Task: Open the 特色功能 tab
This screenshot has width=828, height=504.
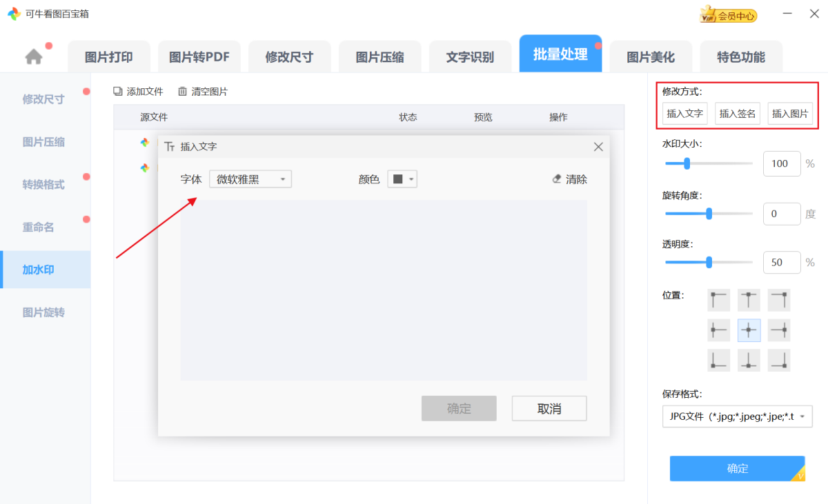Action: (x=741, y=57)
